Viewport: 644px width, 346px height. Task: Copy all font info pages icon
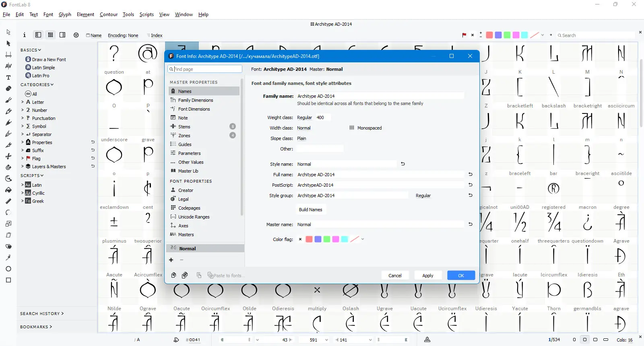click(x=185, y=275)
